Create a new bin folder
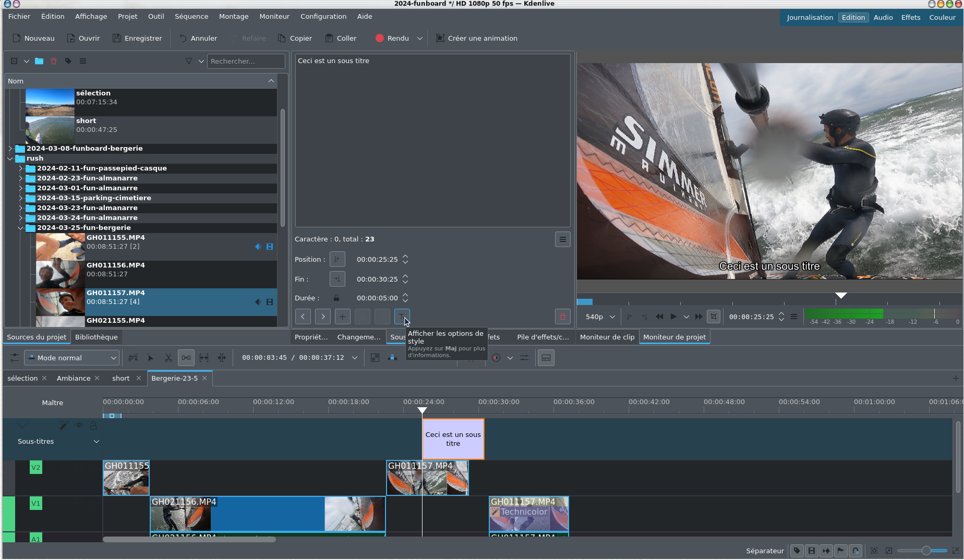The height and width of the screenshot is (560, 964). click(x=39, y=61)
